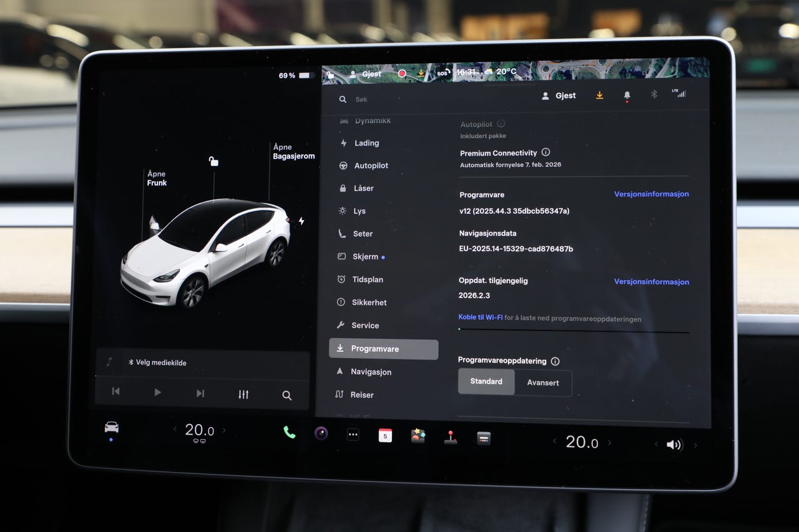The image size is (799, 532).
Task: Tap the charging bolt icon near the car
Action: click(301, 221)
